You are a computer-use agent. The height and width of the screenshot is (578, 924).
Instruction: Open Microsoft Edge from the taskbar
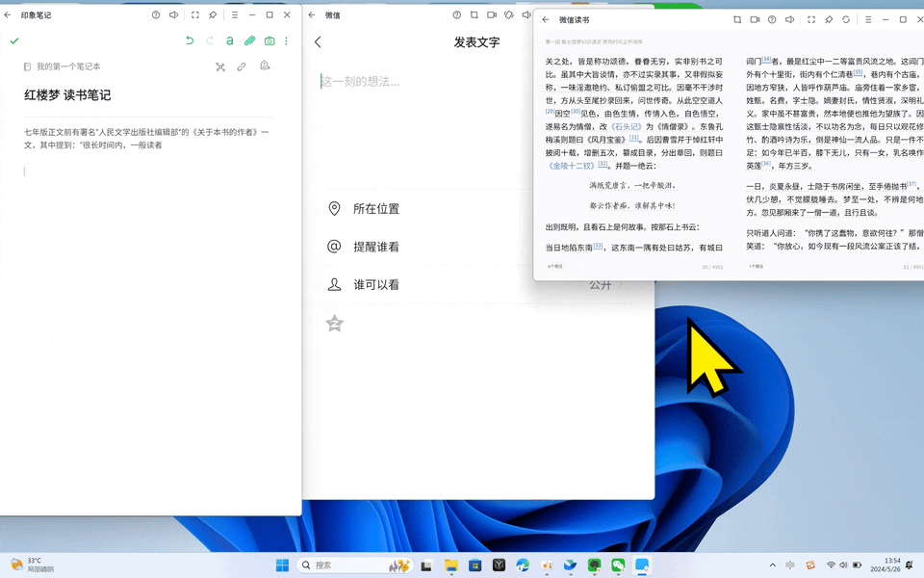click(x=523, y=565)
